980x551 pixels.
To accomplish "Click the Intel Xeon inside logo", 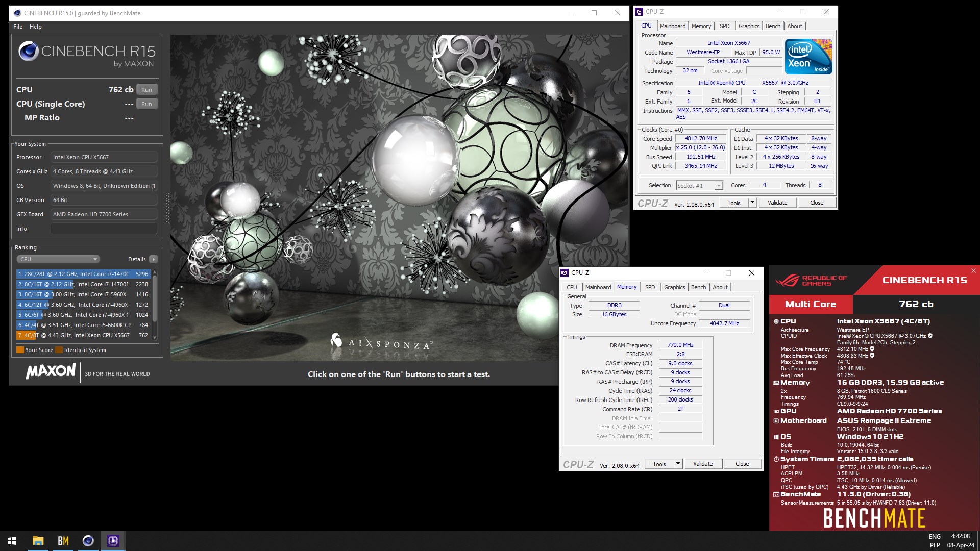I will click(808, 56).
